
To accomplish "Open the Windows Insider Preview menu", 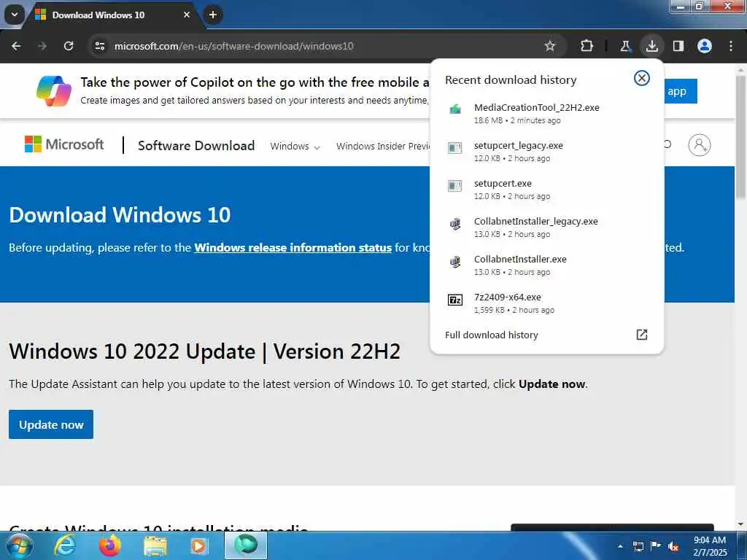I will point(382,146).
